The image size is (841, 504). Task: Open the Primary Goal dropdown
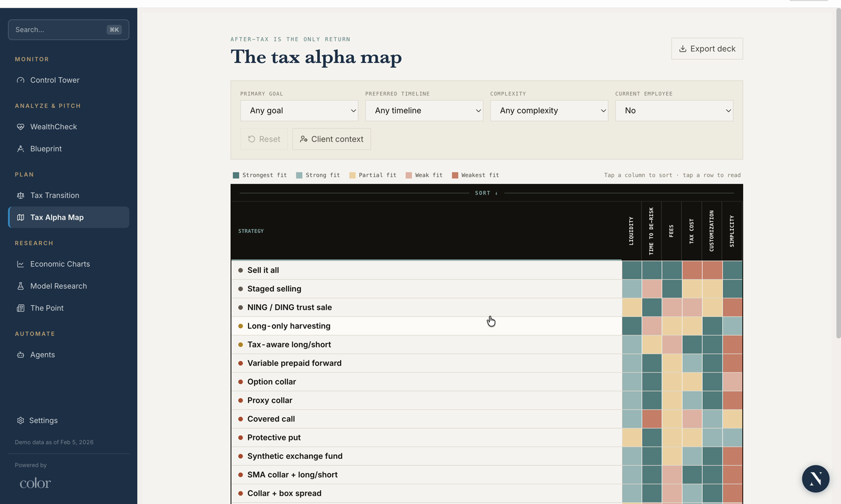click(x=299, y=111)
